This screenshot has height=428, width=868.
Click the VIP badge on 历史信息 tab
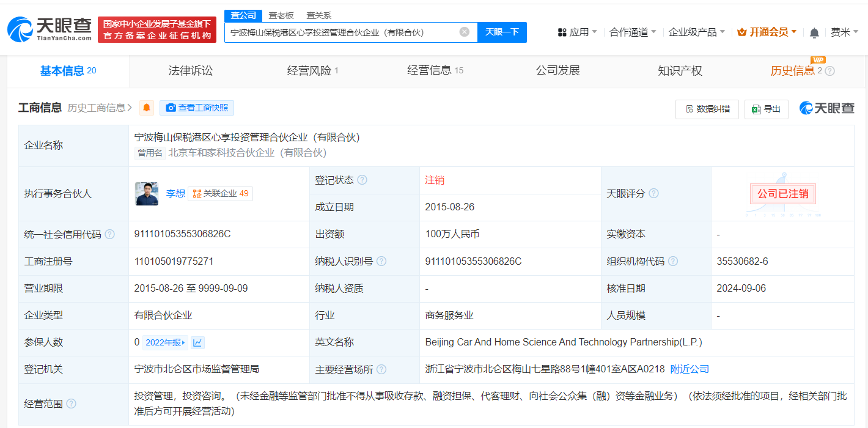[817, 61]
